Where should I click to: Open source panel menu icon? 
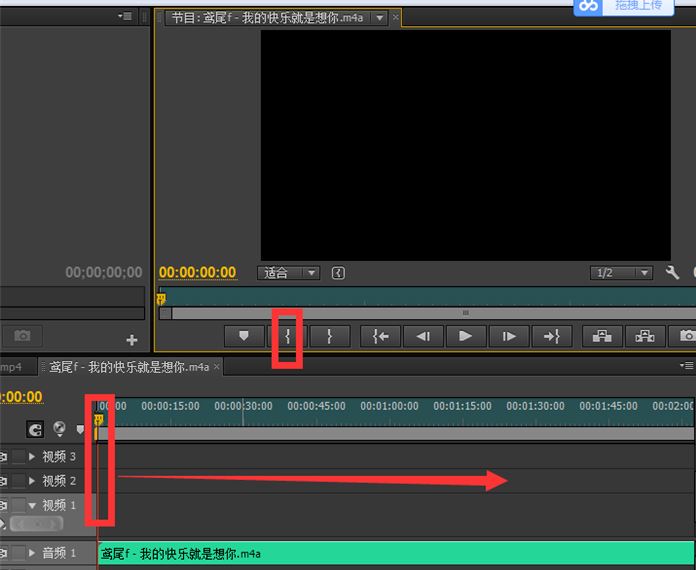tap(125, 16)
